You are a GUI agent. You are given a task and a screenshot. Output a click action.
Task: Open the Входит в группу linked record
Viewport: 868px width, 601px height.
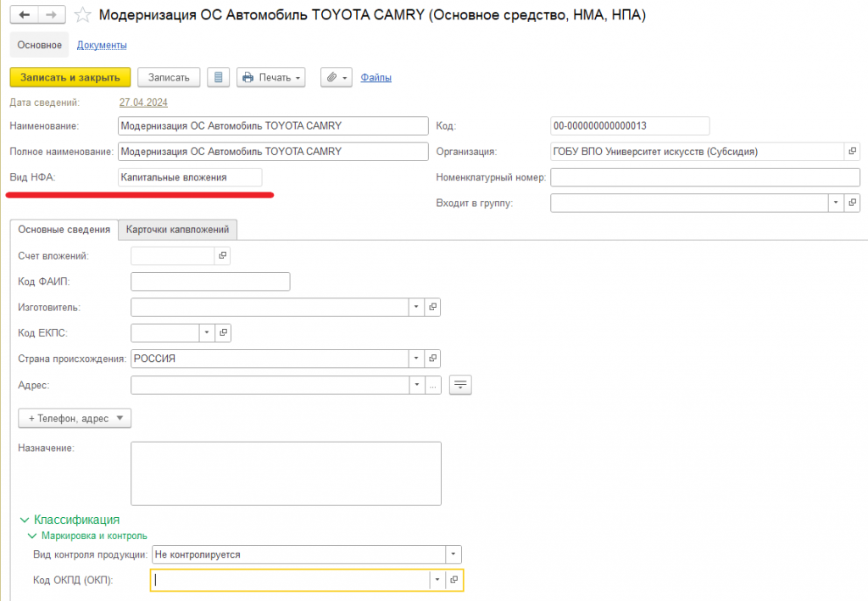coord(852,203)
